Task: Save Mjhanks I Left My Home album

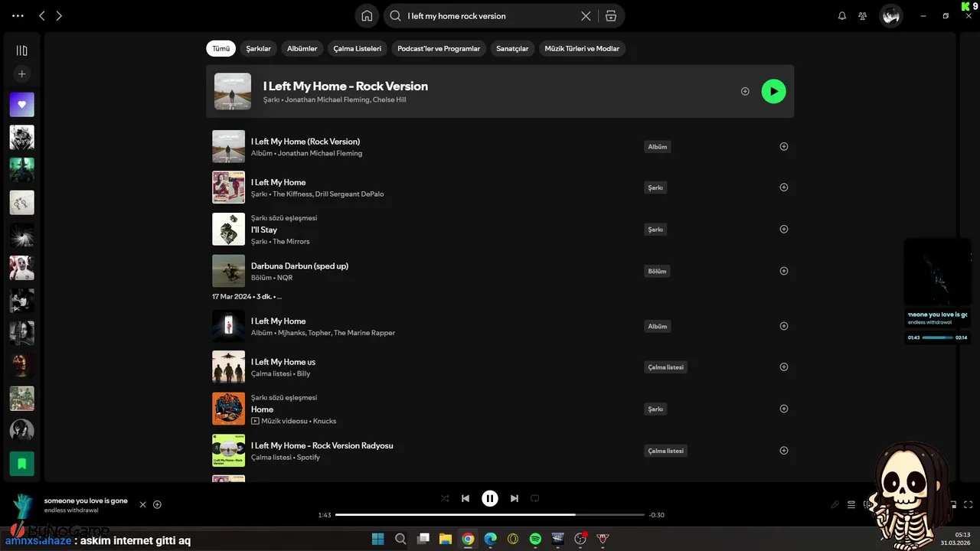Action: [x=783, y=326]
